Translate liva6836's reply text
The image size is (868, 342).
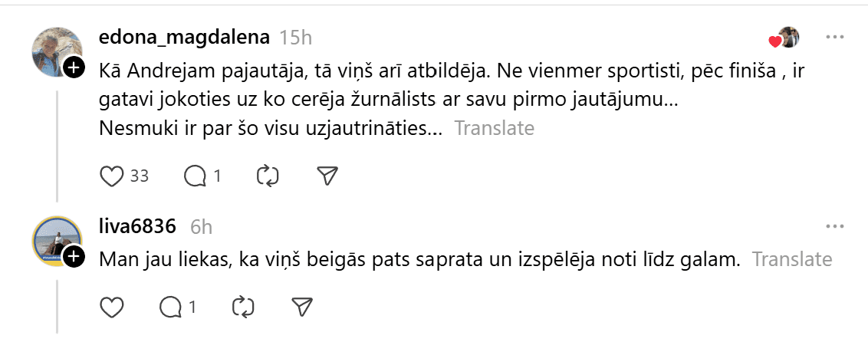[x=792, y=259]
